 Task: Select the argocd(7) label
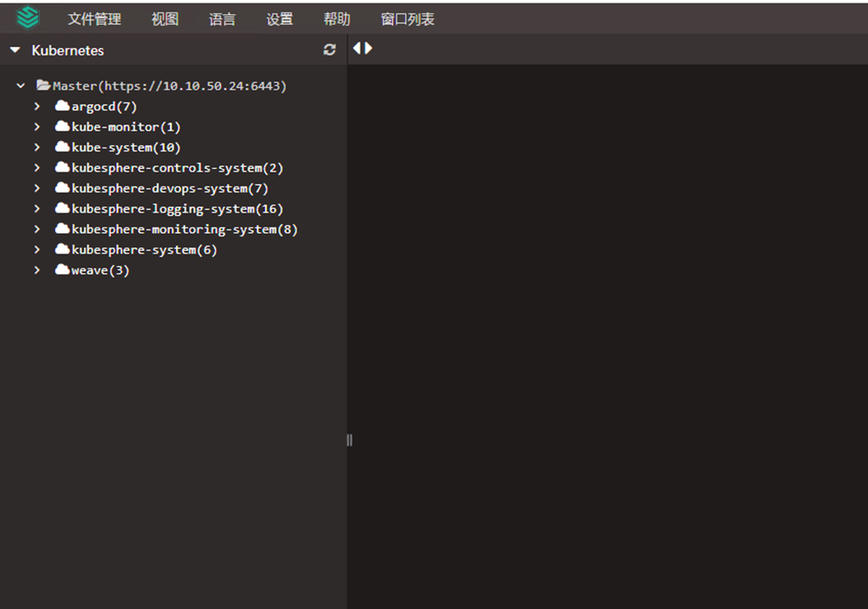pos(104,107)
